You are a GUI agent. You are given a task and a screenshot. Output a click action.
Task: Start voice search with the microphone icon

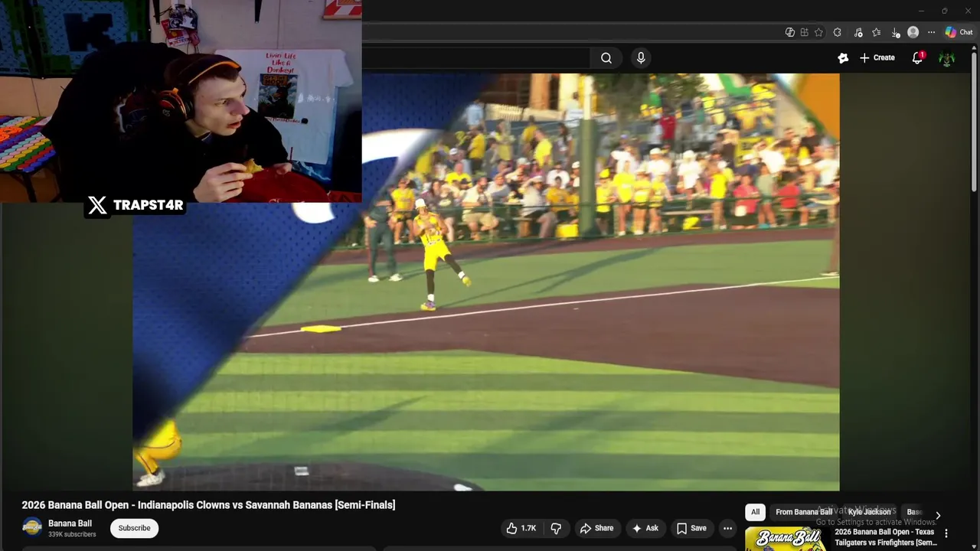click(641, 57)
